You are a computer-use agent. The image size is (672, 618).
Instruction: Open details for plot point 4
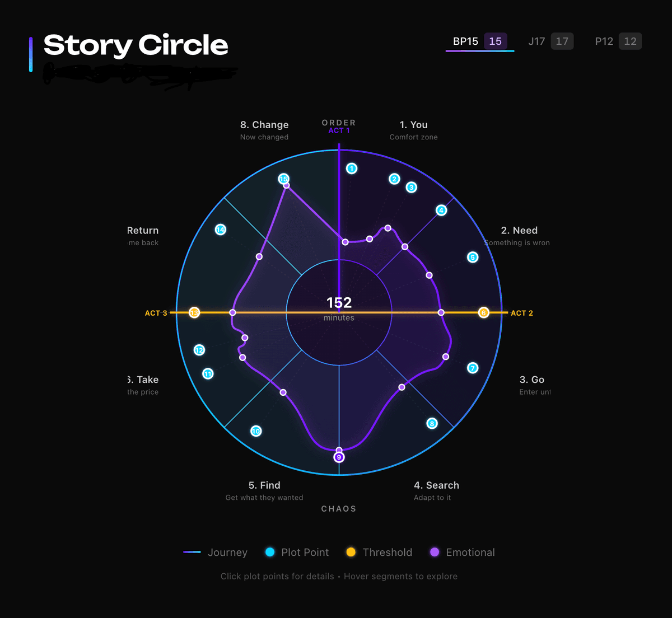point(442,210)
